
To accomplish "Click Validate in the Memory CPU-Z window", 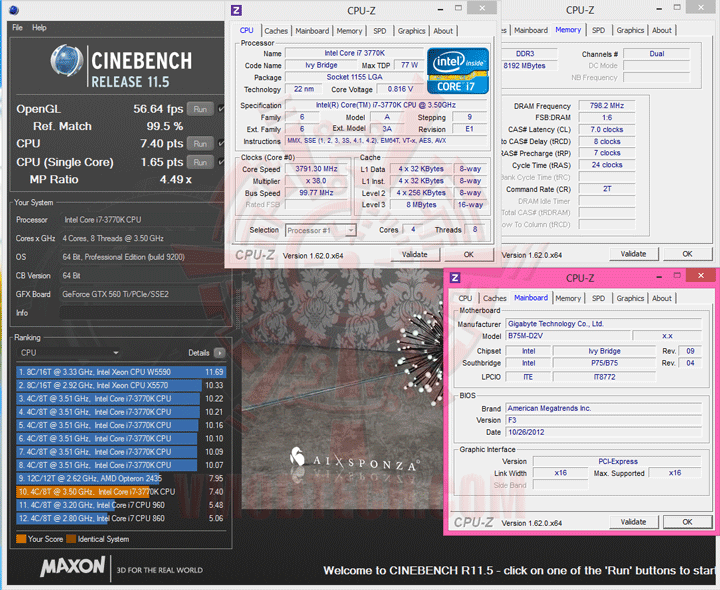I will pyautogui.click(x=633, y=253).
